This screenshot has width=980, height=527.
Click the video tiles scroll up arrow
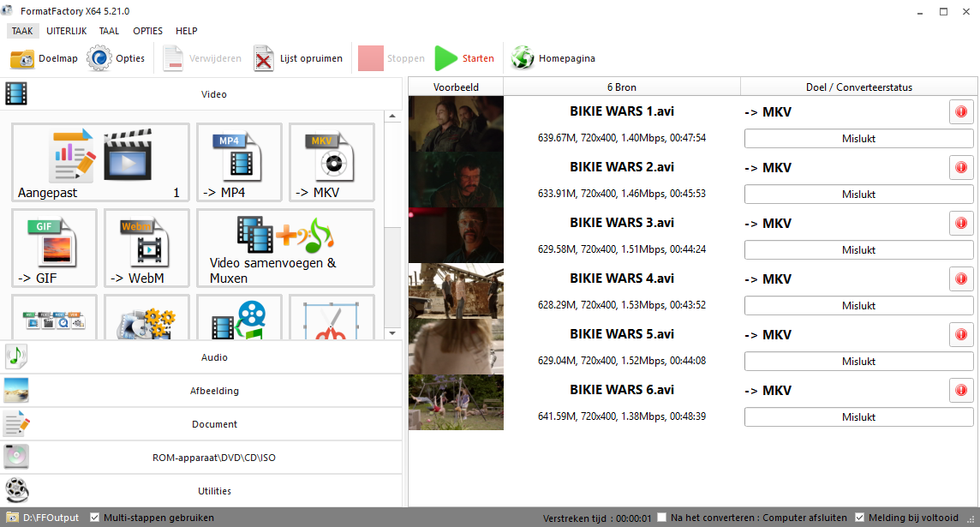[392, 117]
